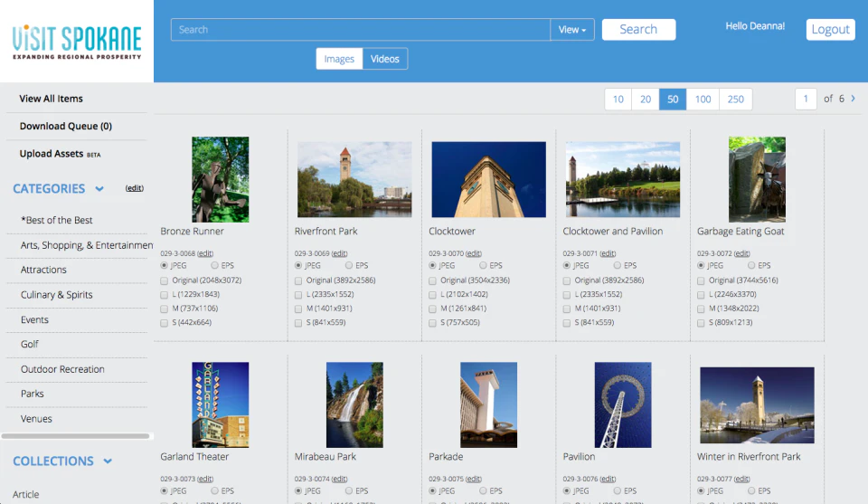The image size is (868, 504).
Task: Edit the categories list
Action: coord(134,188)
